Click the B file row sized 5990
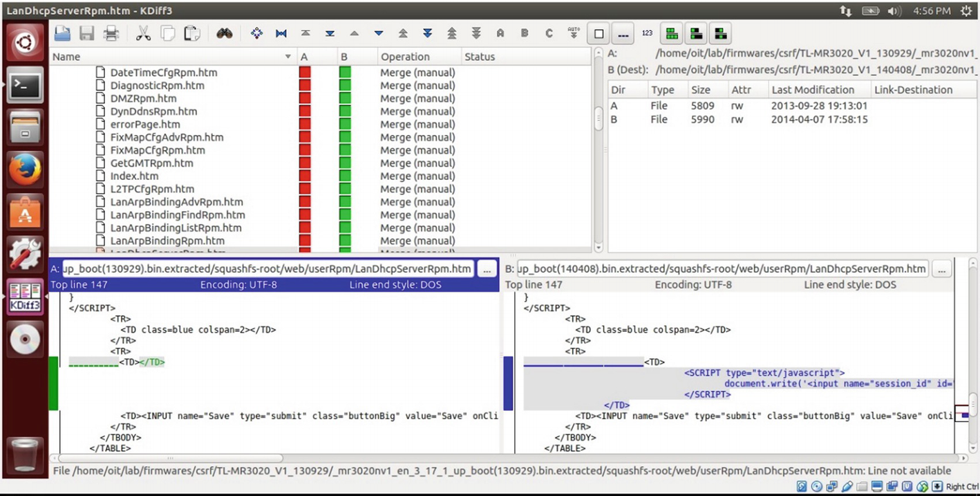Image resolution: width=980 pixels, height=496 pixels. tap(792, 119)
